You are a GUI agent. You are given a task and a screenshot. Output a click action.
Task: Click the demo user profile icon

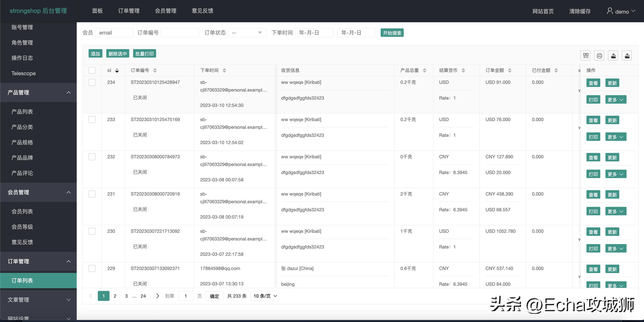pos(610,11)
